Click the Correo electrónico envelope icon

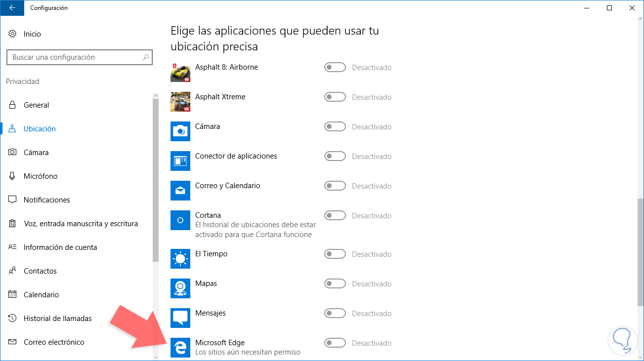pos(12,342)
